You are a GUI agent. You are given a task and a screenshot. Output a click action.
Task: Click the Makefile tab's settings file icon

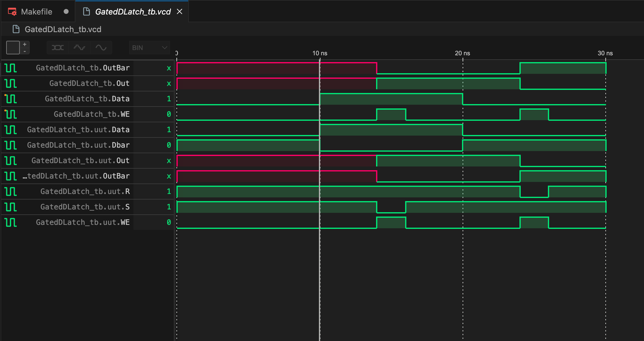tap(12, 12)
